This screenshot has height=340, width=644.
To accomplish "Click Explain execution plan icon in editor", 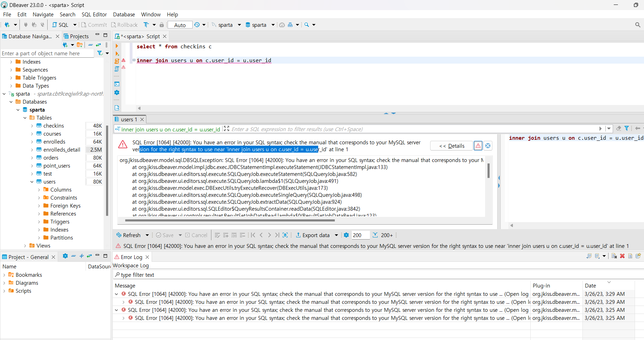I will 117,69.
